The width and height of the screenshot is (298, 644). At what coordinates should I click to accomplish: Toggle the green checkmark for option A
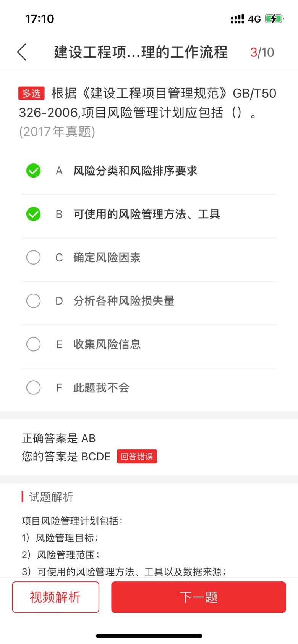pos(33,171)
